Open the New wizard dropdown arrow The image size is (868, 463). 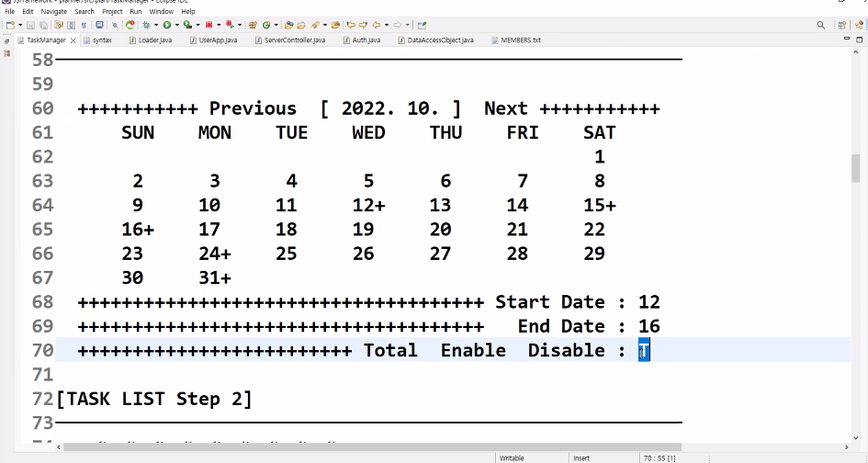pos(20,25)
